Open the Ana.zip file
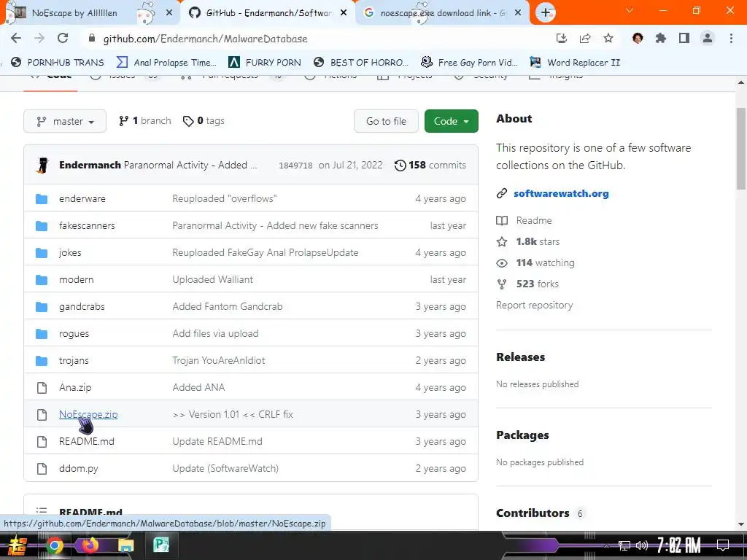This screenshot has width=747, height=560. pyautogui.click(x=75, y=388)
